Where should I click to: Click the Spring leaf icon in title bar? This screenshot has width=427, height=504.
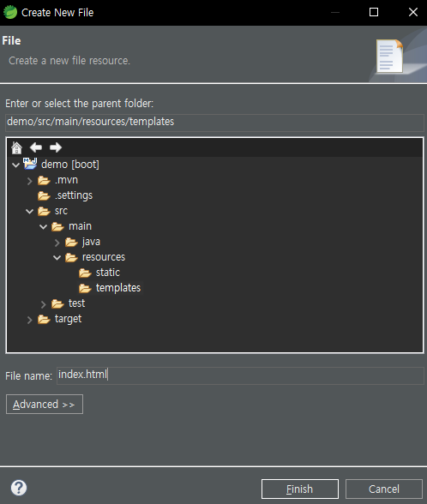10,12
